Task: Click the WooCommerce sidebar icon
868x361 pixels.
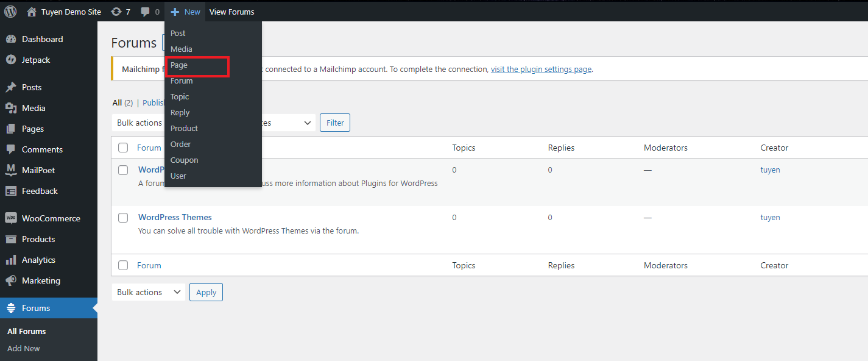Action: (11, 218)
